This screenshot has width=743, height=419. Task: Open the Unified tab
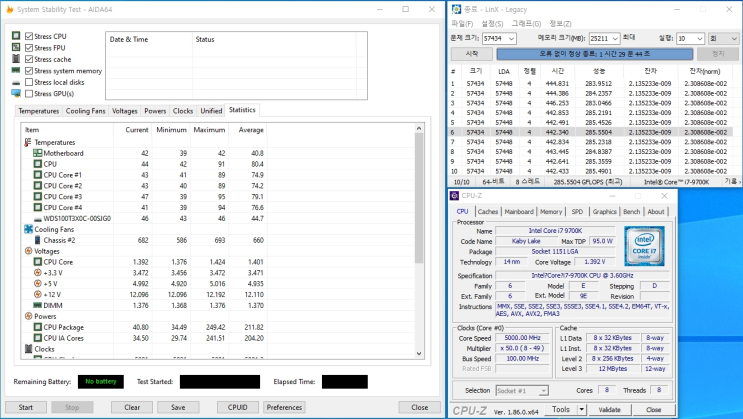pos(211,111)
